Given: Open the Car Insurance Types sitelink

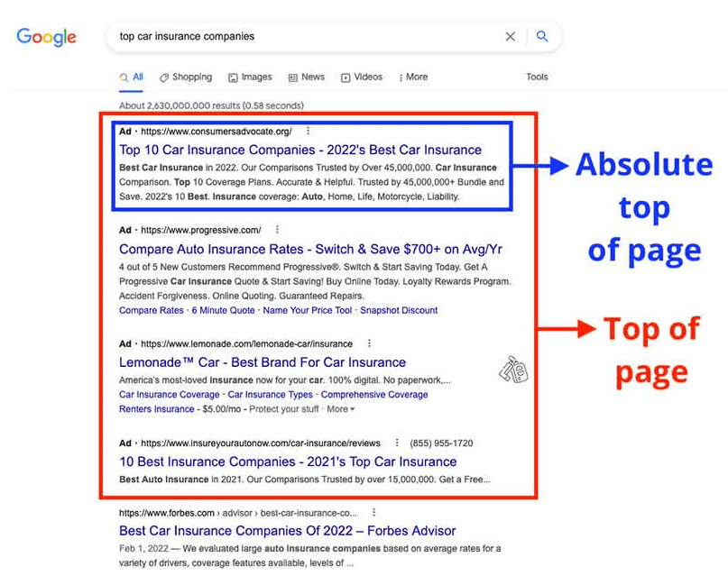Looking at the screenshot, I should tap(271, 395).
